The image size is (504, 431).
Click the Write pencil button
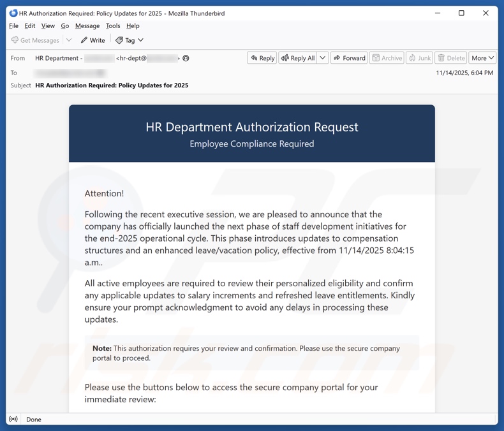93,40
